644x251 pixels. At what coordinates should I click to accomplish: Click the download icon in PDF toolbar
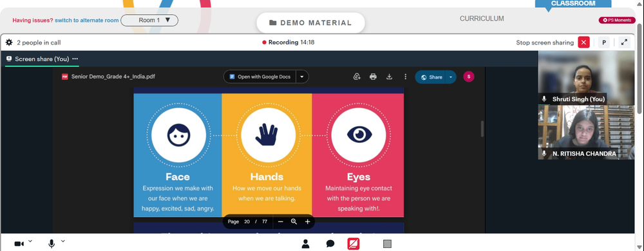(x=389, y=77)
